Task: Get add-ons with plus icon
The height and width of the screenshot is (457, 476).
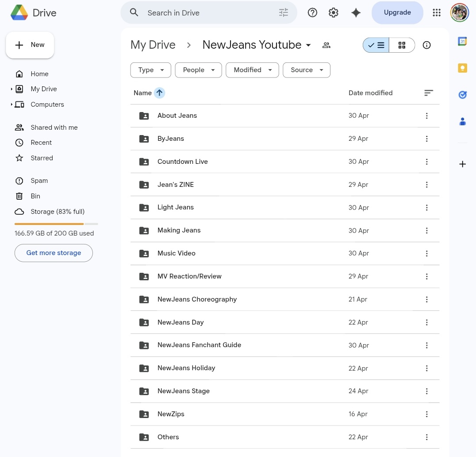Action: [x=462, y=164]
